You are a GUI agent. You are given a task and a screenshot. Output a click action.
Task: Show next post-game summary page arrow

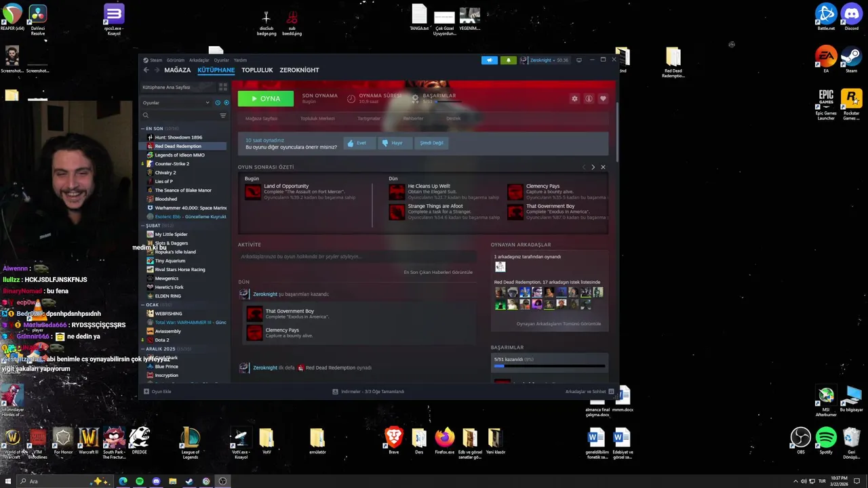pos(593,167)
